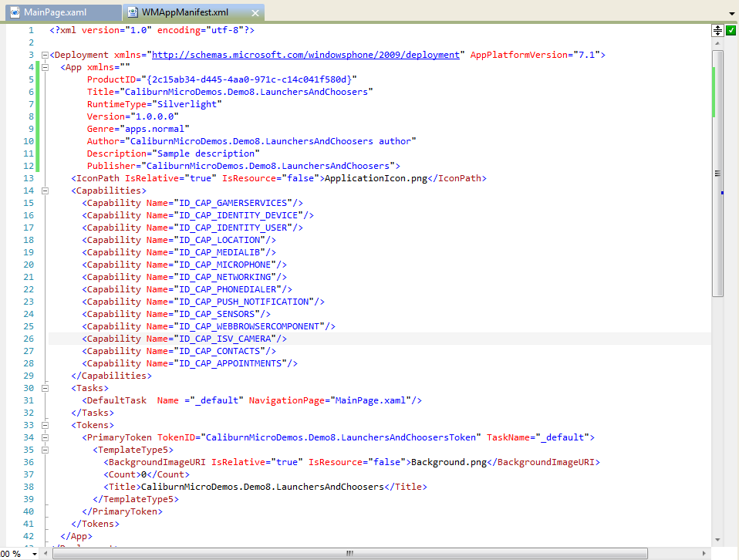The height and width of the screenshot is (560, 739).
Task: Click the ID_CAP_IDENTITY_USER capability
Action: (192, 228)
